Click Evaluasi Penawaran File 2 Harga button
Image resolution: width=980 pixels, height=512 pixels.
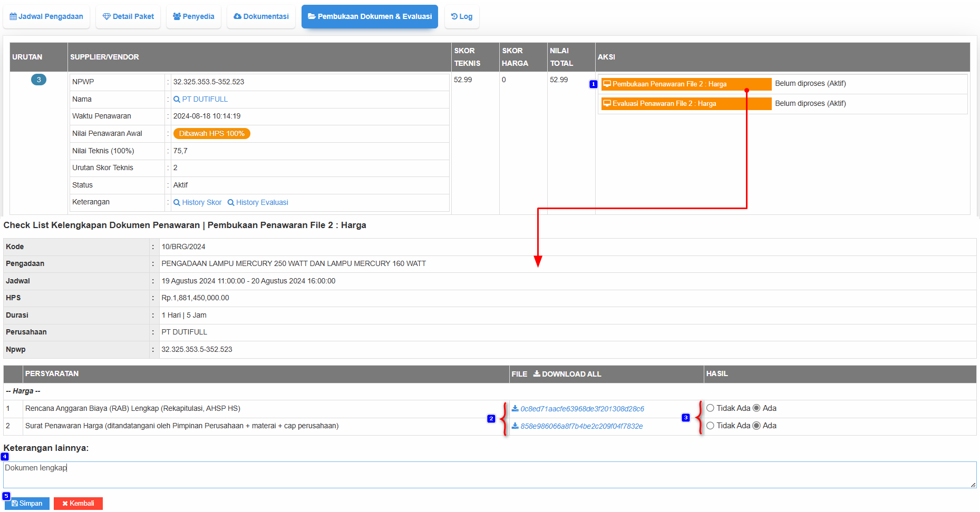tap(686, 104)
